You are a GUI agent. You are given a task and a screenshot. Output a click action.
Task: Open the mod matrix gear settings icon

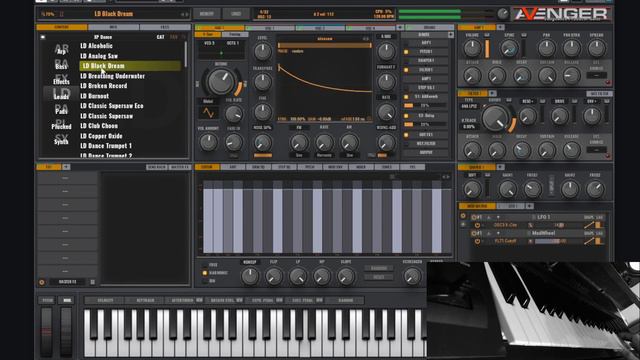tap(463, 216)
